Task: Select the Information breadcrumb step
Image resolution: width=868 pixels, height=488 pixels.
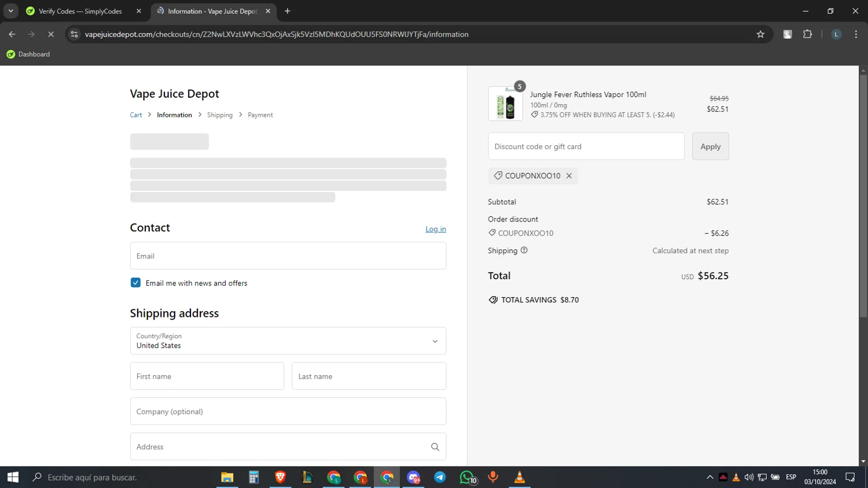Action: (174, 115)
